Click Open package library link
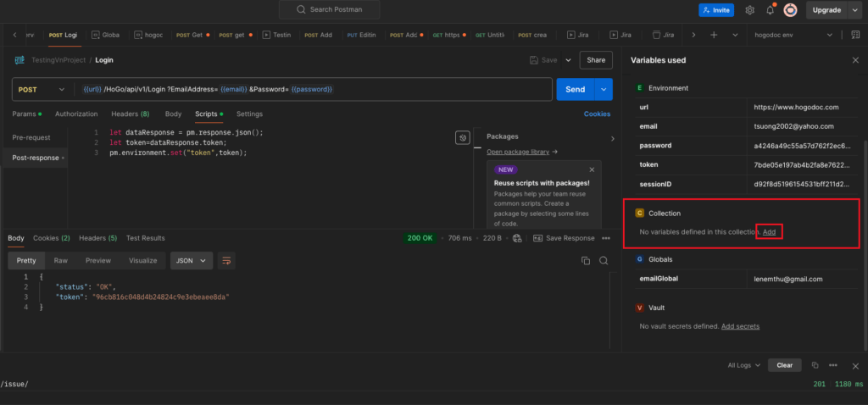This screenshot has width=868, height=405. (522, 152)
